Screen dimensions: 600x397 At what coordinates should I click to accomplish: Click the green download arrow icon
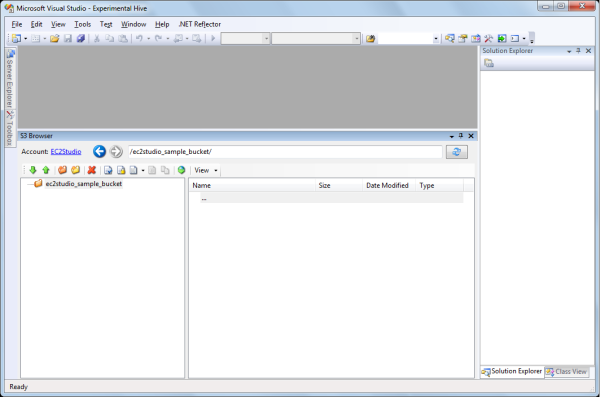click(33, 170)
